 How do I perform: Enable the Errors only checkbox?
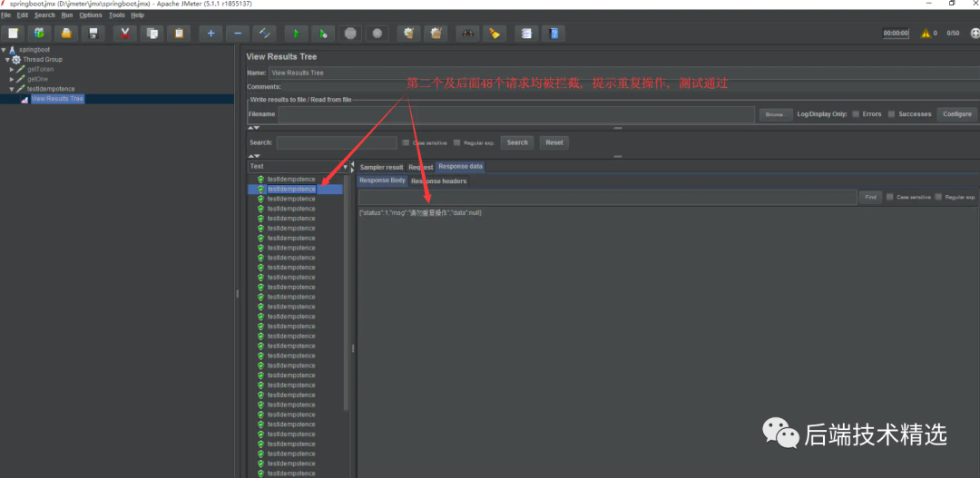pos(856,113)
